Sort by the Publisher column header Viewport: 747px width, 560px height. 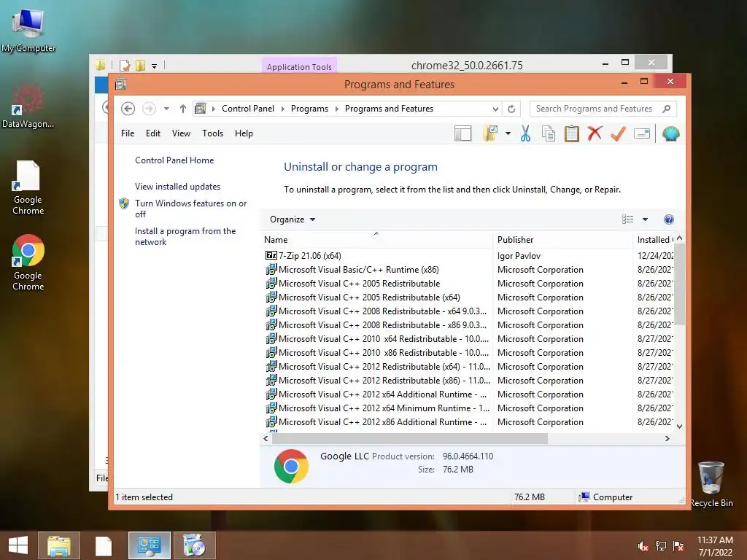(x=562, y=240)
